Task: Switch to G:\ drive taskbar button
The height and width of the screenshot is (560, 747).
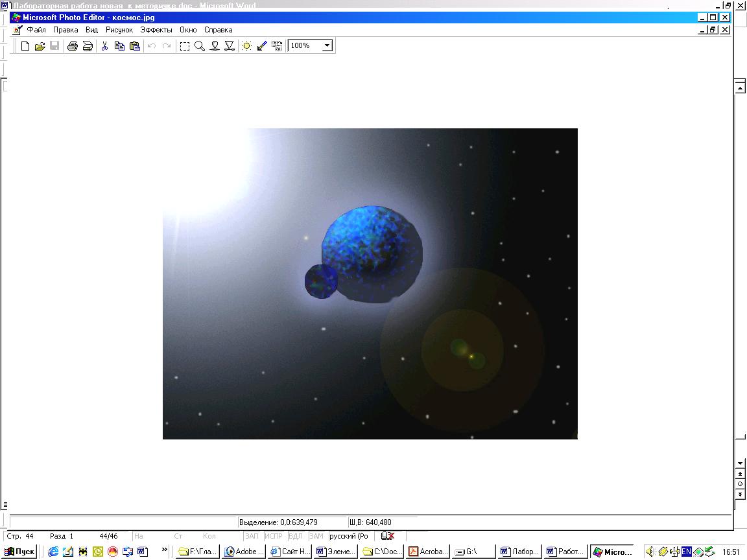Action: click(x=475, y=552)
